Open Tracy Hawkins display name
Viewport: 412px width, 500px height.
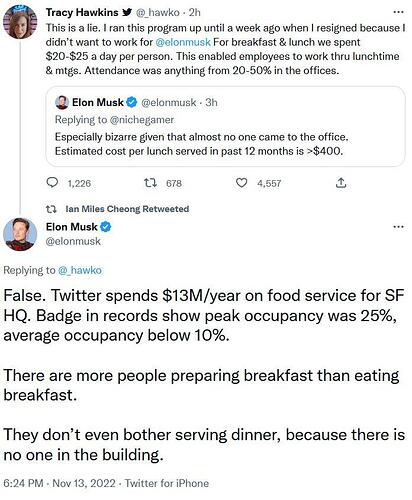pos(82,12)
